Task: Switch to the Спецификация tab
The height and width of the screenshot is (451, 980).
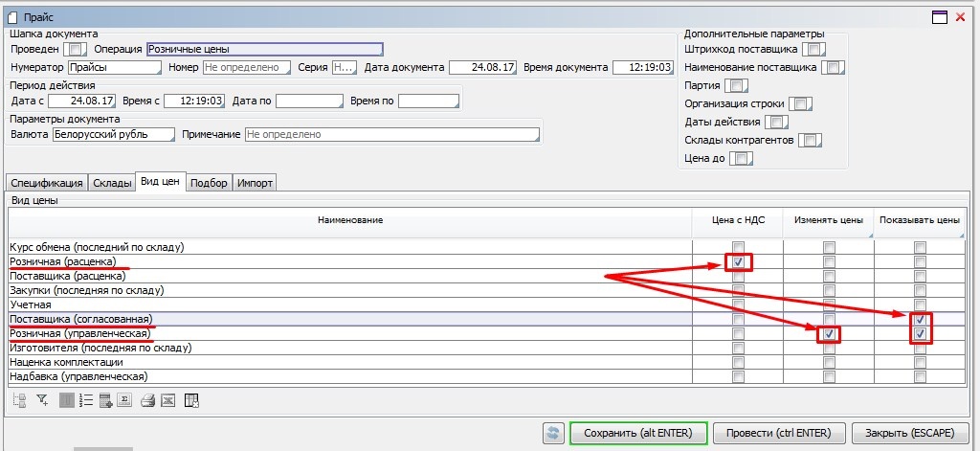Action: click(47, 183)
